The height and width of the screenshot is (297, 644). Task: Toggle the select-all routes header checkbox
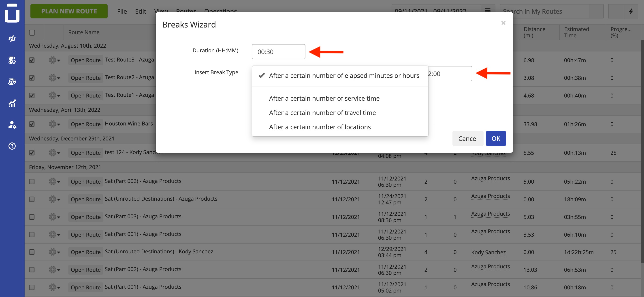pos(32,32)
